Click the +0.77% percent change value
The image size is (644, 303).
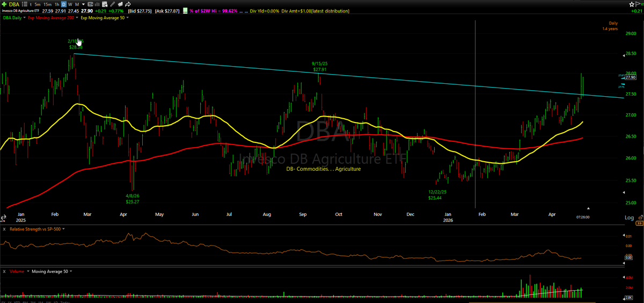click(116, 11)
